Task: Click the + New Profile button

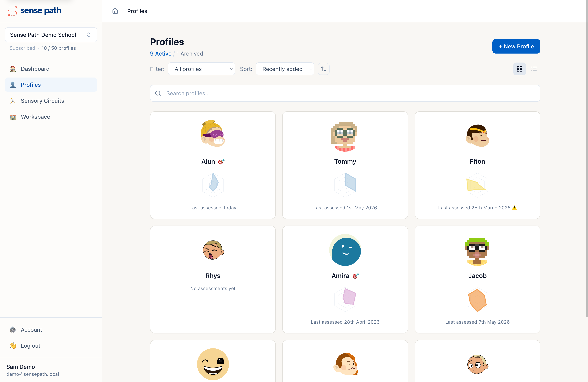Action: (x=516, y=46)
